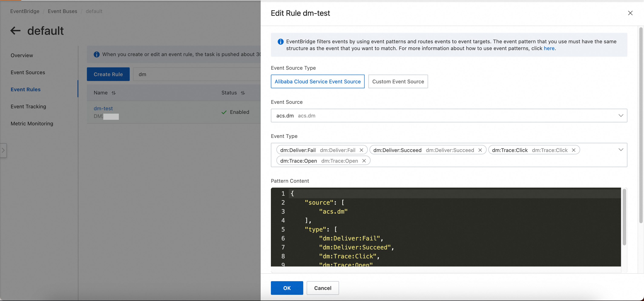Image resolution: width=644 pixels, height=301 pixels.
Task: Remove the dm:Trace:Click event type tag
Action: pos(574,150)
